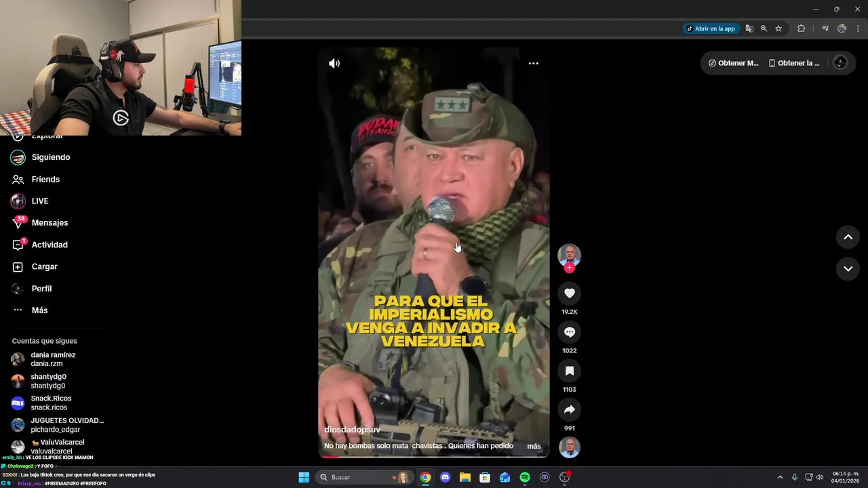Open the Actividad notifications
Image resolution: width=868 pixels, height=488 pixels.
50,245
